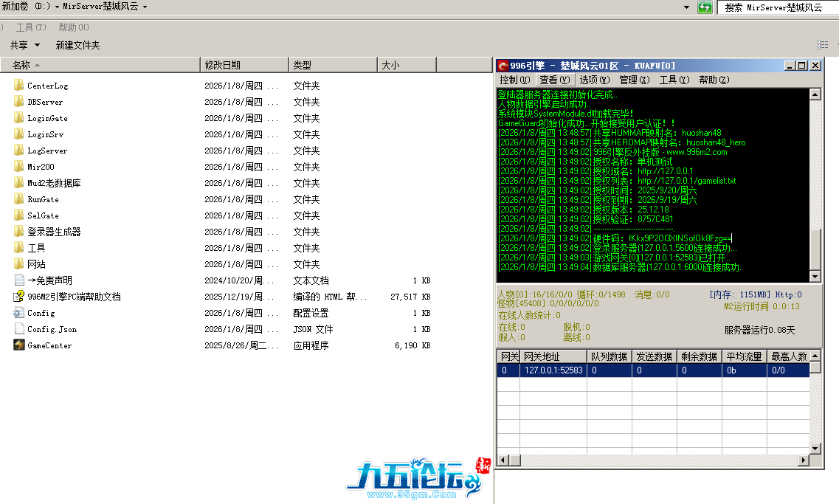Click the 996 engine window title icon
Screen dimensions: 839x504
click(503, 66)
